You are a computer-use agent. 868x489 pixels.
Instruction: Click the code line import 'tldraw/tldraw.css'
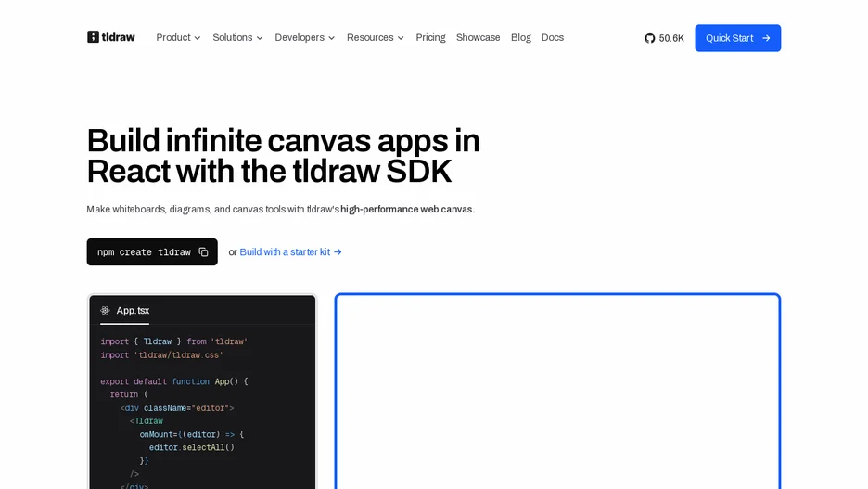click(x=161, y=355)
